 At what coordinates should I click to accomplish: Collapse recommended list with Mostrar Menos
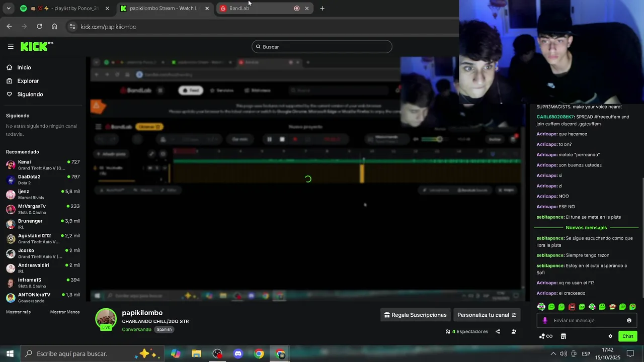pos(65,312)
